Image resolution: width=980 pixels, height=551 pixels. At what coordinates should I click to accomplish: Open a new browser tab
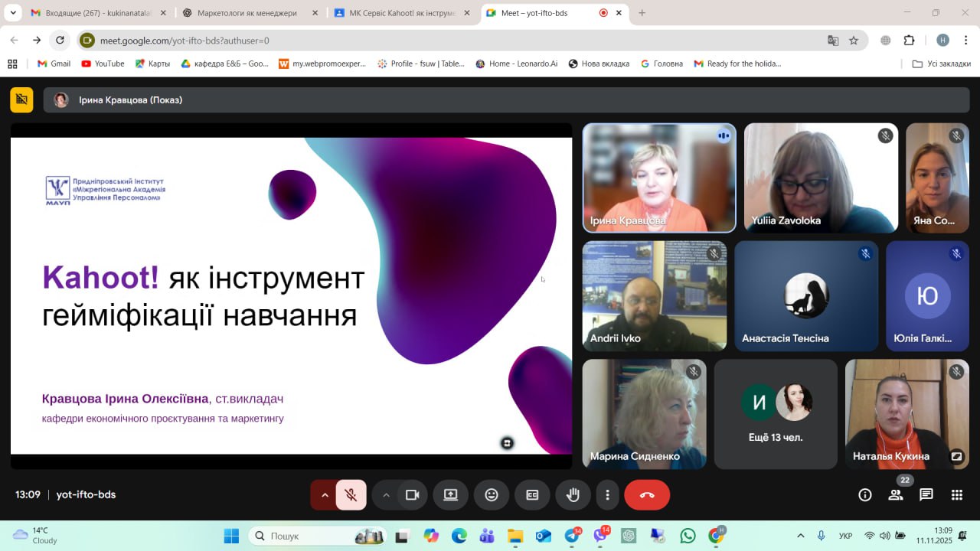click(642, 13)
